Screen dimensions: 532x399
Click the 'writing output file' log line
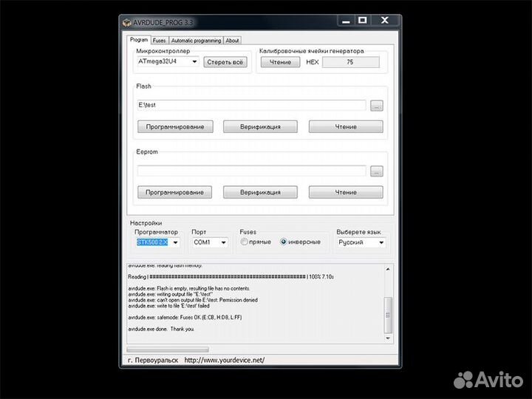click(x=171, y=295)
